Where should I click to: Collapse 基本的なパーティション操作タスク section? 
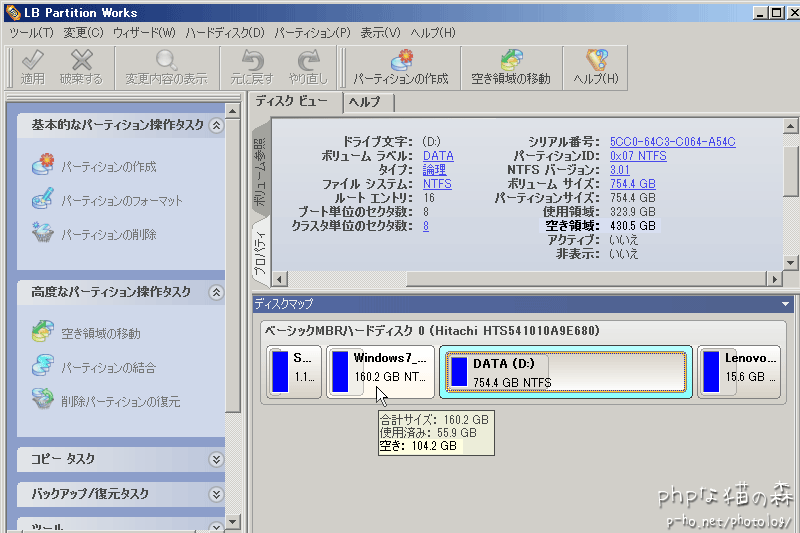click(x=215, y=126)
